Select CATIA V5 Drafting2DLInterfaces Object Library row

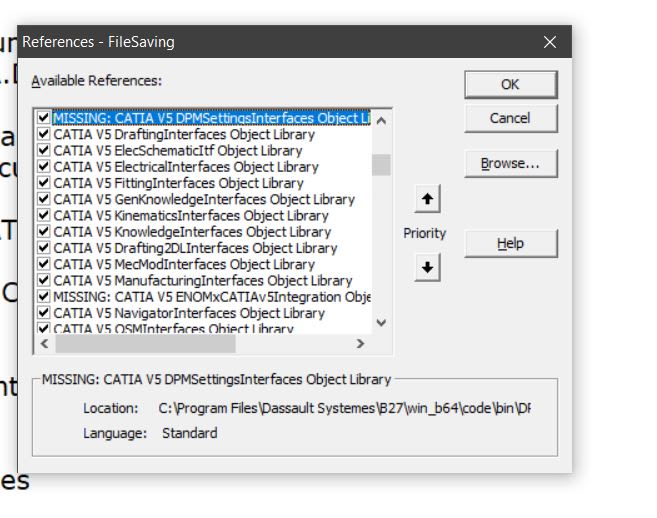[195, 249]
